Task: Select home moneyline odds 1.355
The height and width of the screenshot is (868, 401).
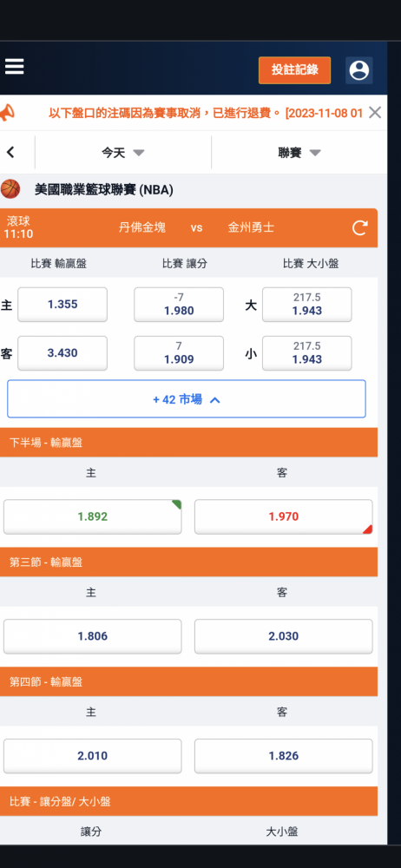Action: pos(62,305)
